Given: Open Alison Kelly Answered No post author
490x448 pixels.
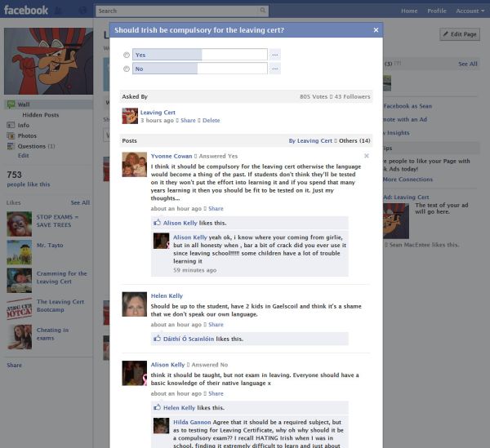Looking at the screenshot, I should click(167, 365).
